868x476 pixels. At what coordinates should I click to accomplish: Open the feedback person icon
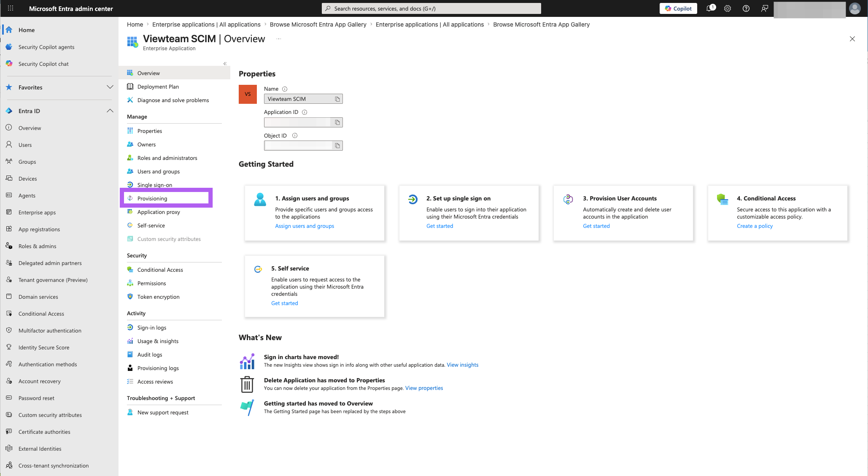[764, 8]
